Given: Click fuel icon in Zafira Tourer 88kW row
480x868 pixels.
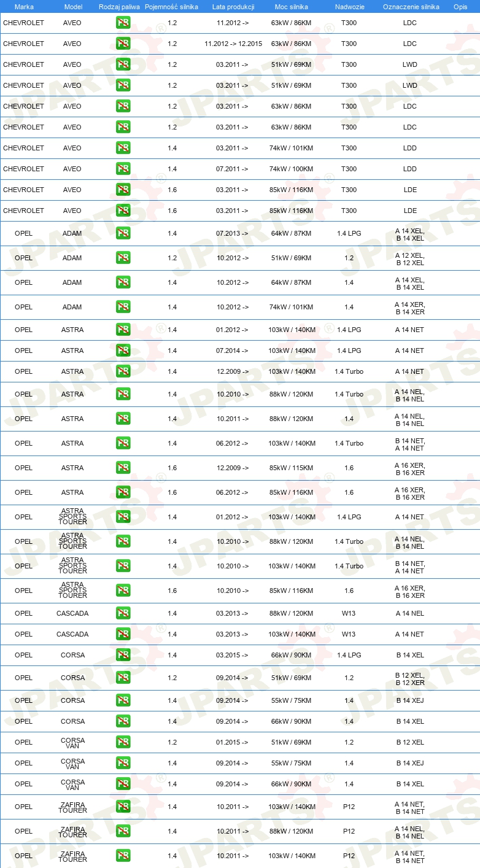Looking at the screenshot, I should (x=123, y=831).
